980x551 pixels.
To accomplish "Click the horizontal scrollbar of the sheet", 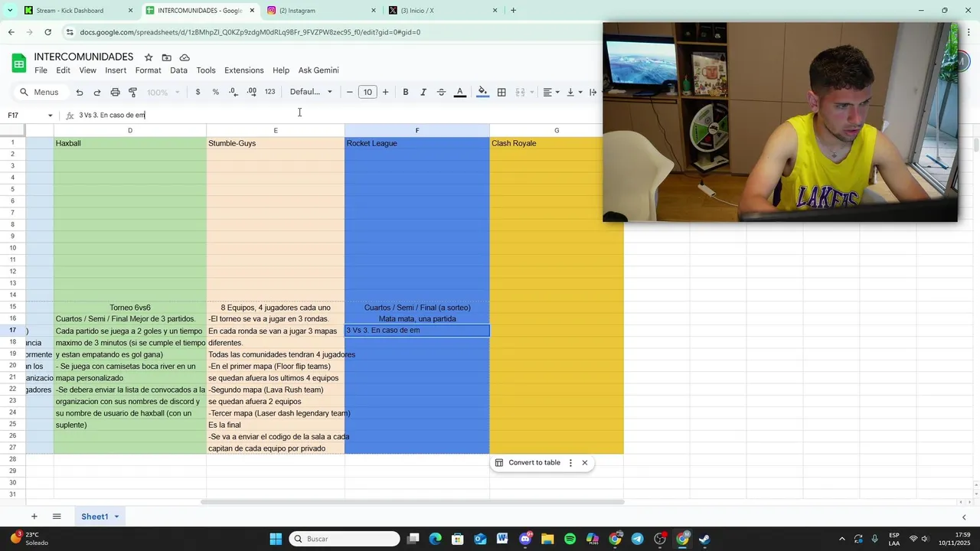I will (x=413, y=502).
